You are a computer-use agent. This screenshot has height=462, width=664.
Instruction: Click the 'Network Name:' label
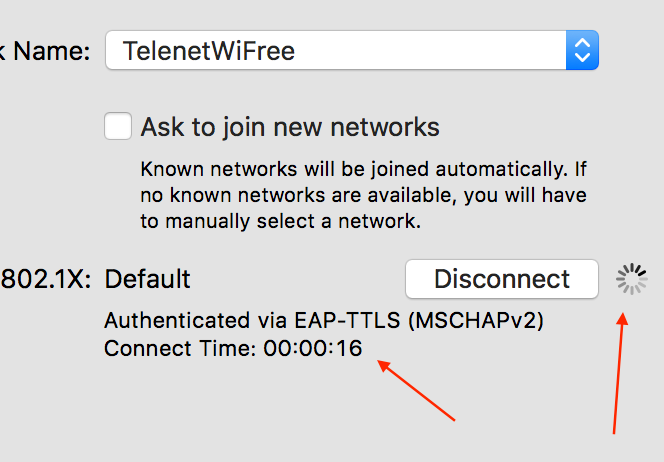click(x=44, y=51)
